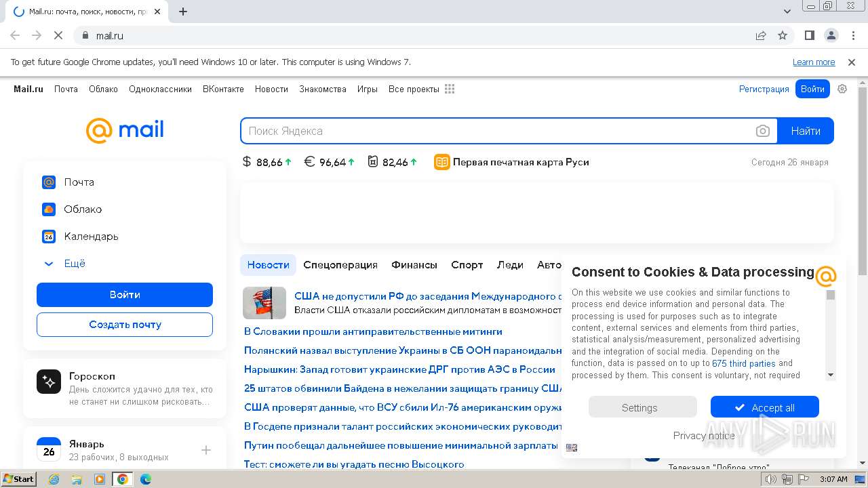The image size is (868, 488).
Task: Click the Поиск Яндекса search field
Action: (x=498, y=131)
